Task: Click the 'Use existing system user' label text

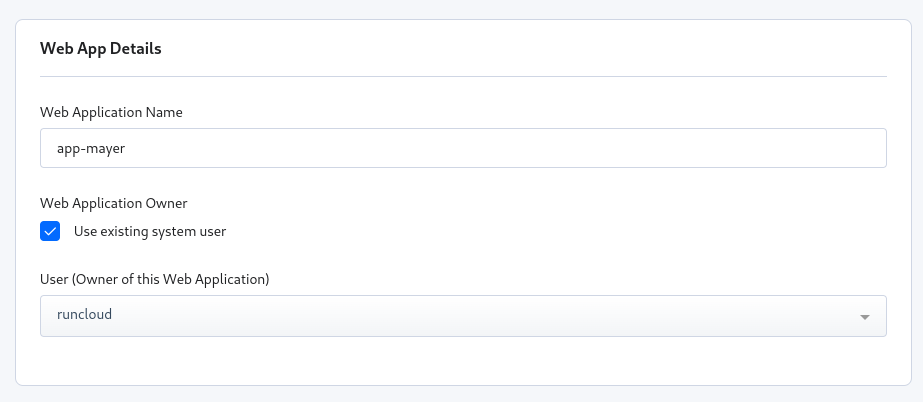Action: 150,232
